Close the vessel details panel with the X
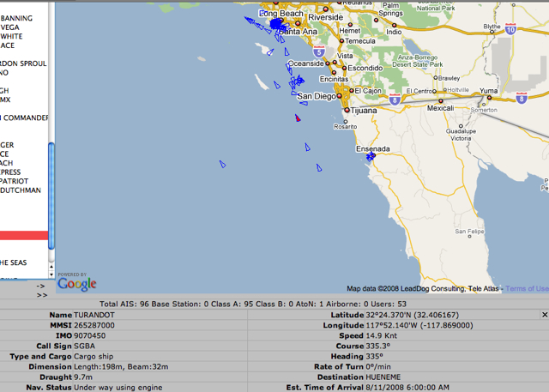 545,315
